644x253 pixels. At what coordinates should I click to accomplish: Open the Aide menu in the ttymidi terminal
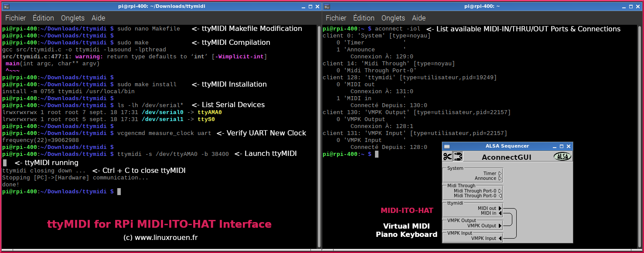pyautogui.click(x=98, y=18)
